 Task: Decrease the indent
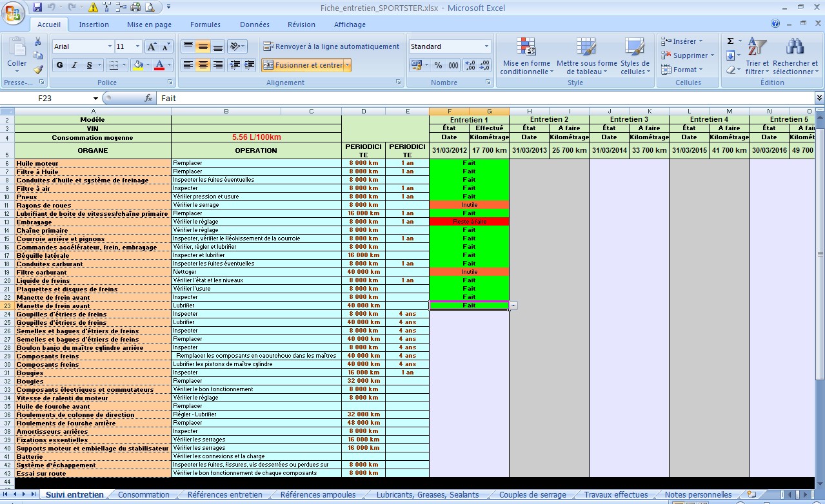click(235, 65)
